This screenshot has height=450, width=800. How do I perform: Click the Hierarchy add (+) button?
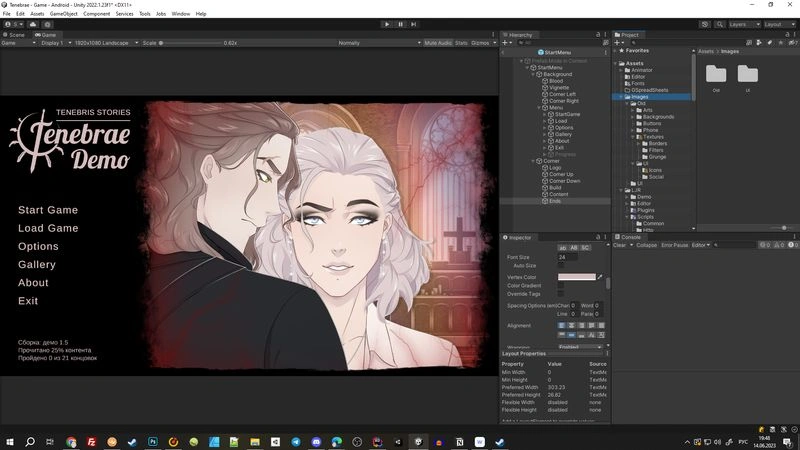[505, 43]
